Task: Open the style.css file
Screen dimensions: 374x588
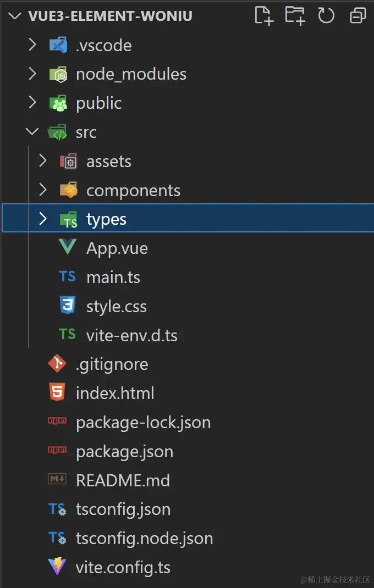Action: pos(117,307)
